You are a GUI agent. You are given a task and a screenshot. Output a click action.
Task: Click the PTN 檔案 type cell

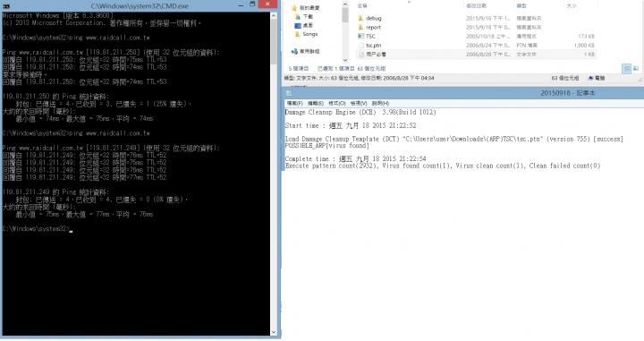click(x=527, y=46)
